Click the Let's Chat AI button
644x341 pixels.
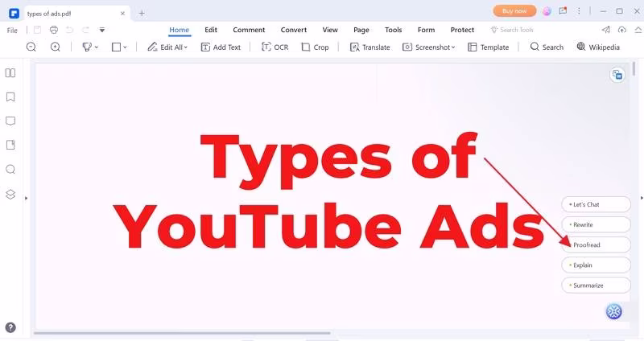pos(596,204)
